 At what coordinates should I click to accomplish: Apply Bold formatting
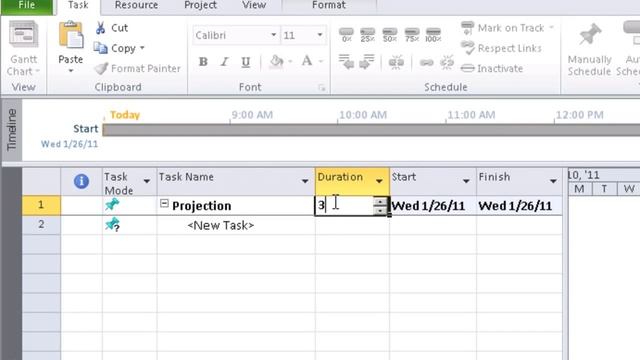(203, 62)
